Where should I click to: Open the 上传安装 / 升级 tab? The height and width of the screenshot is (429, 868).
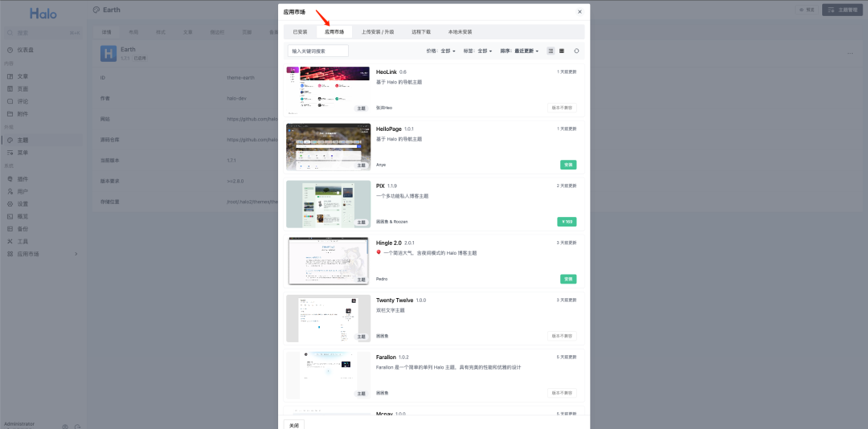378,31
